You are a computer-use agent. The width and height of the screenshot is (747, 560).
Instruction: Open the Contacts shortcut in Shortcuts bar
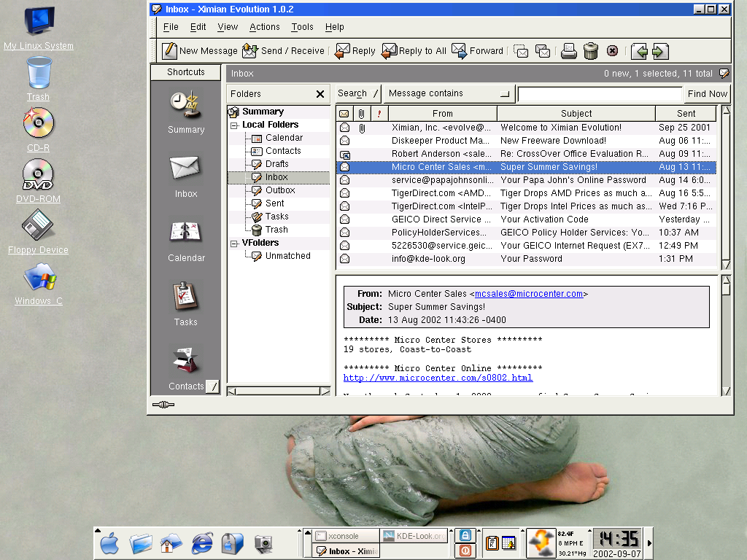pyautogui.click(x=186, y=369)
